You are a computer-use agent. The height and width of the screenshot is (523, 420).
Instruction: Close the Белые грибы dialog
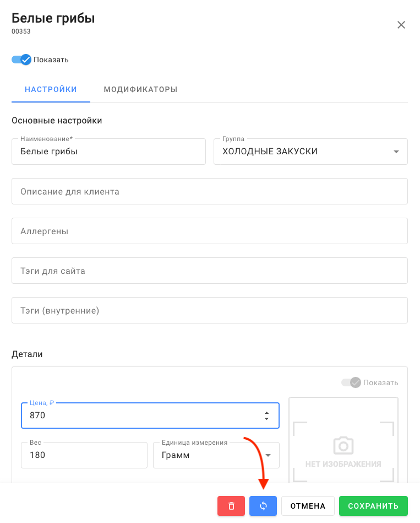pyautogui.click(x=401, y=25)
